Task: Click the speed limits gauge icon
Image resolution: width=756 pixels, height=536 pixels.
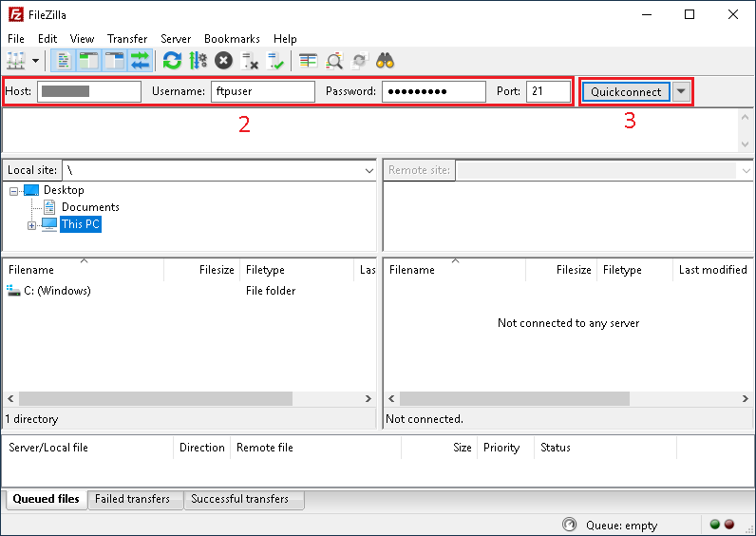Action: (569, 525)
